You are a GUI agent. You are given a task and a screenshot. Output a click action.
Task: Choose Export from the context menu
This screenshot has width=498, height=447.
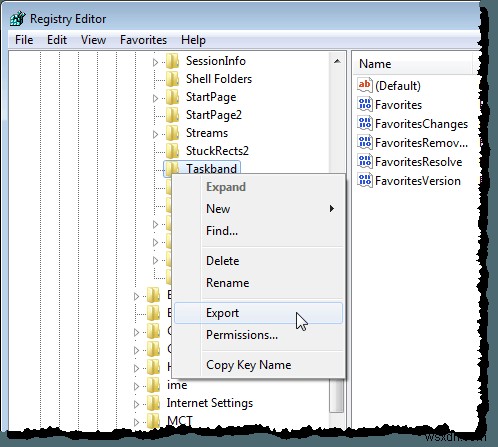point(258,313)
